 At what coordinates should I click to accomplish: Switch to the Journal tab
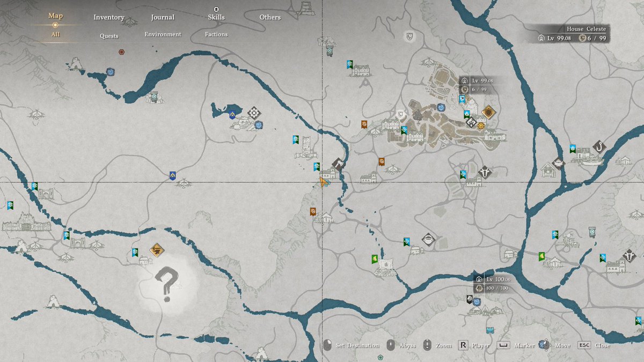(x=163, y=17)
